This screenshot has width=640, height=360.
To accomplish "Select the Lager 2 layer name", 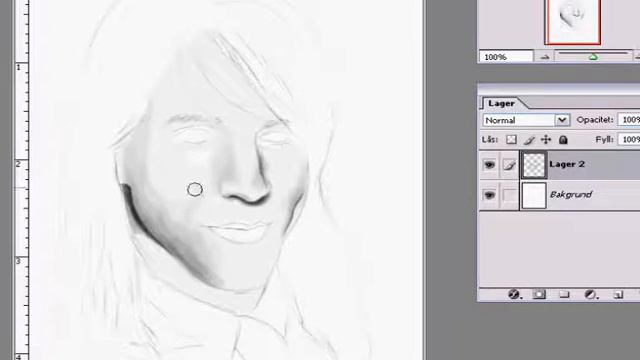I will [x=567, y=164].
